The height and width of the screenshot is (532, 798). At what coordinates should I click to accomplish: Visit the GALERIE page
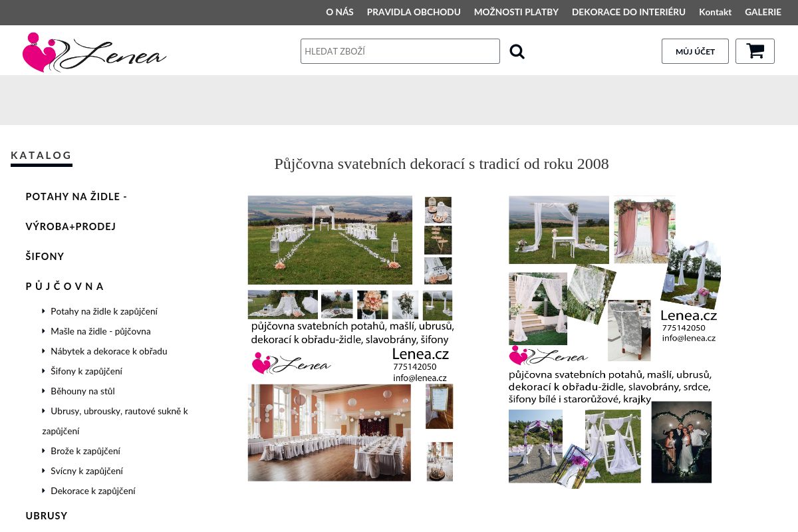pos(763,12)
